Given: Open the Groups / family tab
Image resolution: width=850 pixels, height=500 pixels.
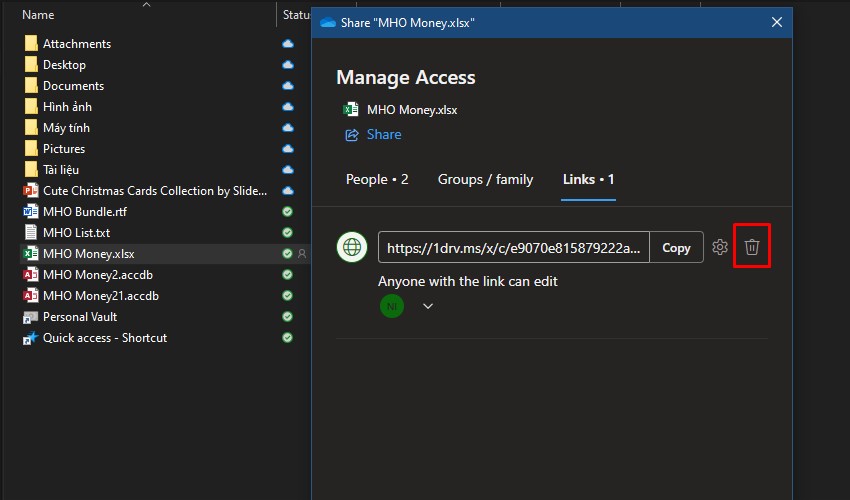Looking at the screenshot, I should tap(485, 180).
